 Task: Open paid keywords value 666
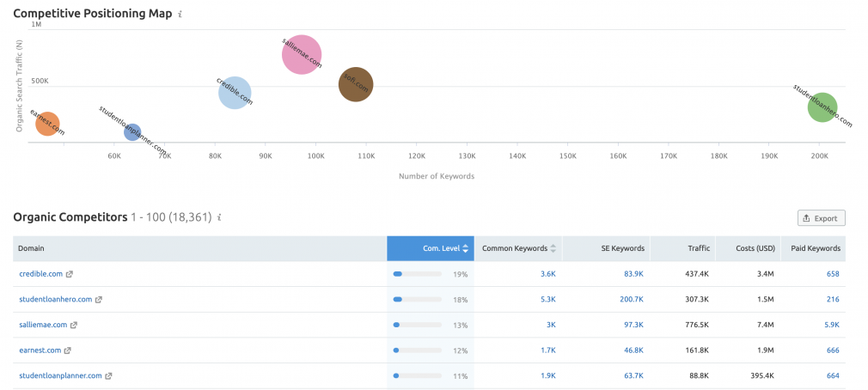tap(833, 350)
